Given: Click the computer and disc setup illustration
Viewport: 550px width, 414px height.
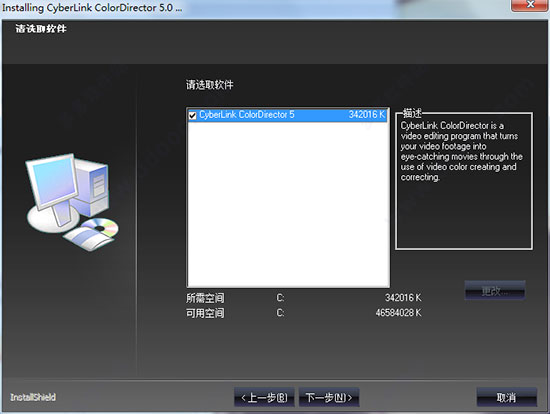Looking at the screenshot, I should click(x=72, y=202).
